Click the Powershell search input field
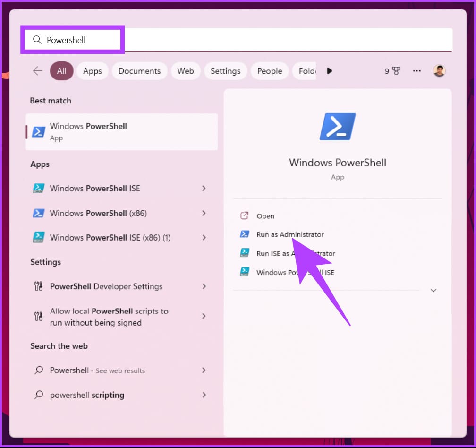The width and height of the screenshot is (476, 448). click(x=238, y=40)
